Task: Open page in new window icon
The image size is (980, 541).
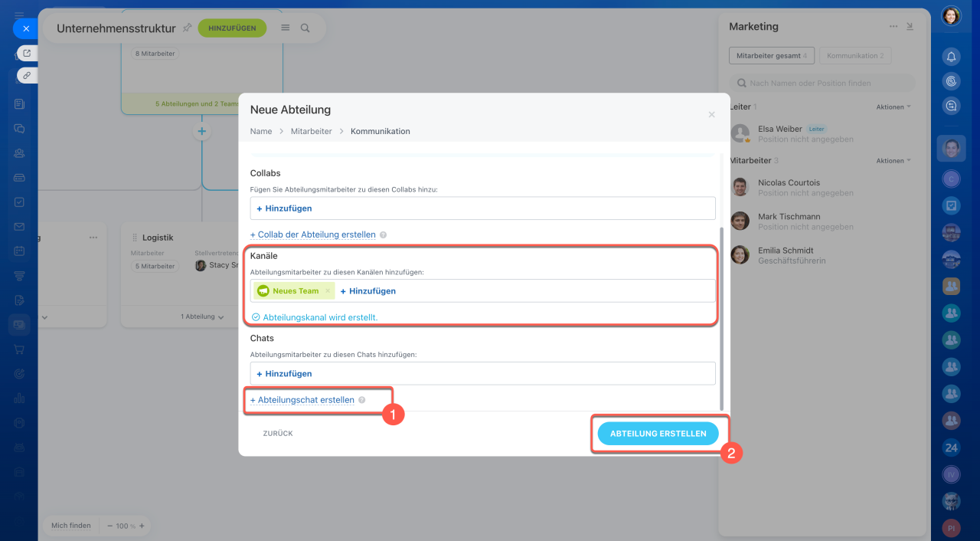Action: (x=27, y=54)
